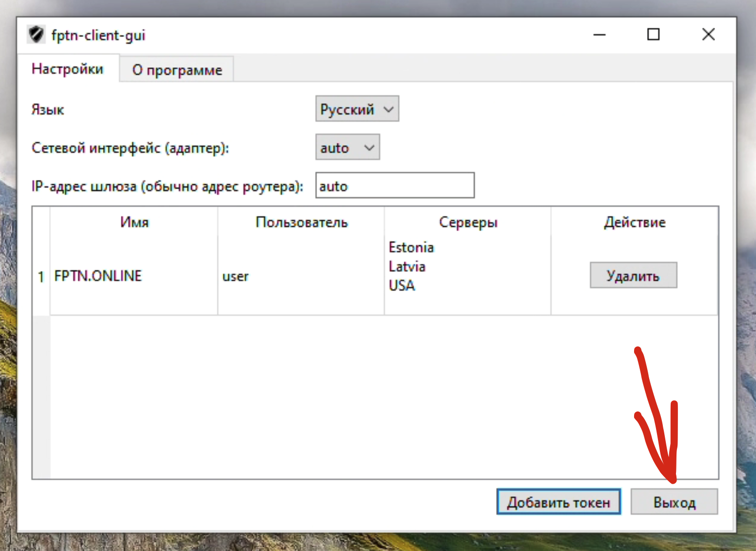
Task: Click the Latvia server entry
Action: [x=407, y=266]
